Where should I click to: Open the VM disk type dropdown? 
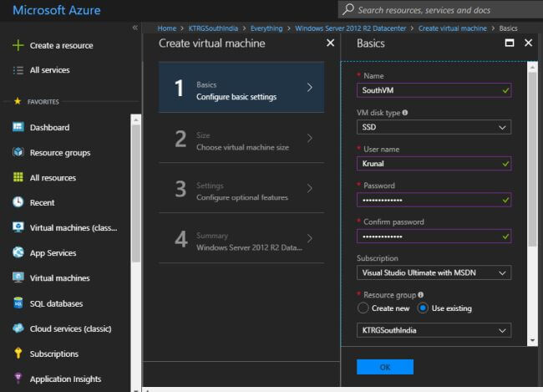(434, 127)
